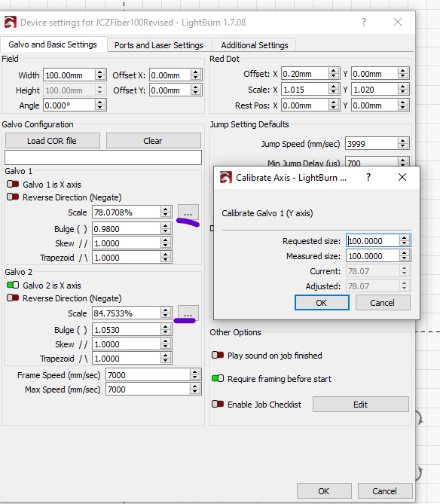Disable Require framing before start
Image resolution: width=440 pixels, height=504 pixels.
(x=218, y=379)
